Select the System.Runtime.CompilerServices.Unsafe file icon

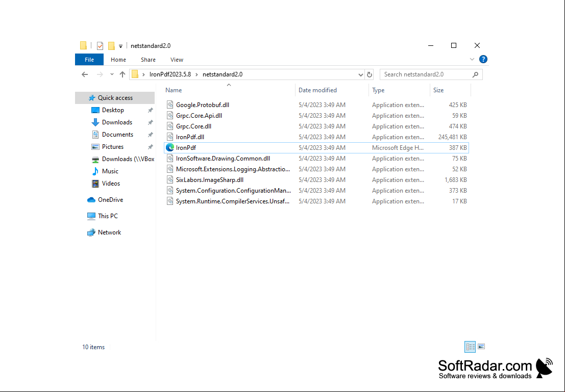point(170,201)
